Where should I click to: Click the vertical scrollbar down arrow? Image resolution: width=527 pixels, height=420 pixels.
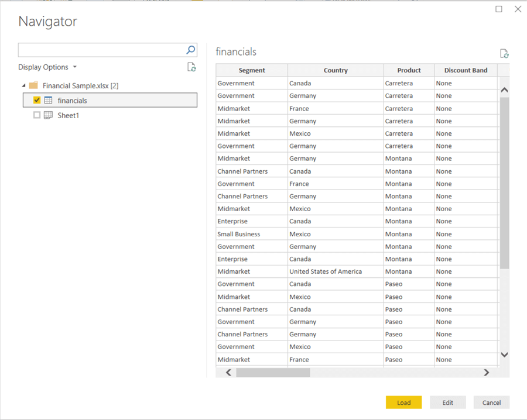point(504,354)
